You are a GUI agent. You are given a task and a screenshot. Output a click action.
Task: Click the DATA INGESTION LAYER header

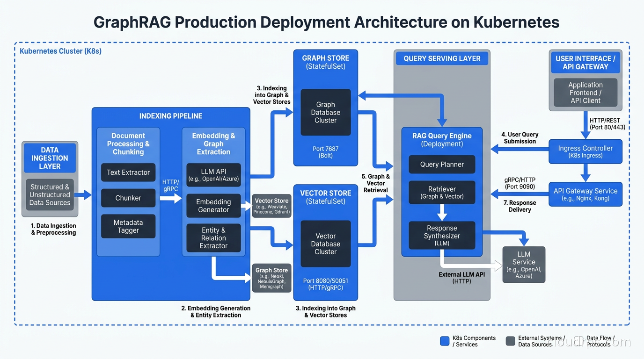click(x=50, y=158)
